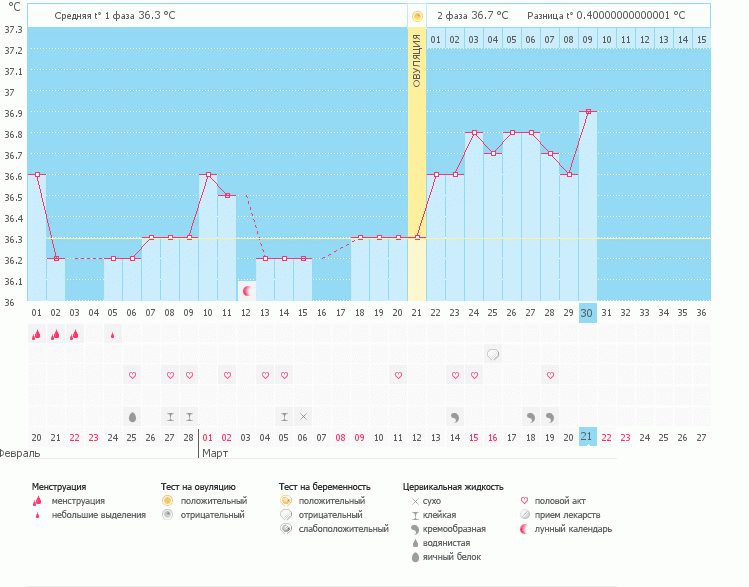
Task: Click the menstruation icon on cycle day 01
Action: click(x=36, y=335)
